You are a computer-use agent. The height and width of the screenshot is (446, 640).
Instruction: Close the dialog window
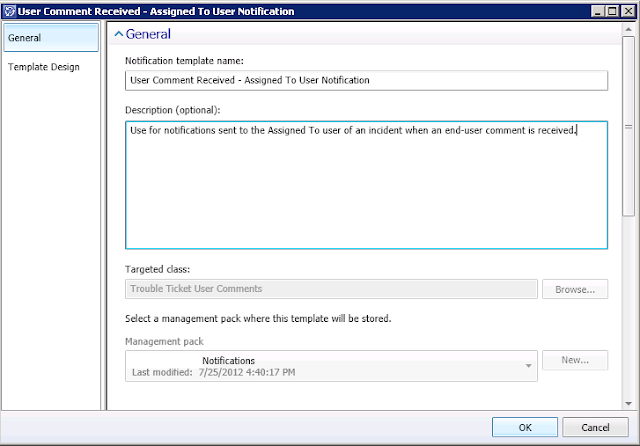628,11
